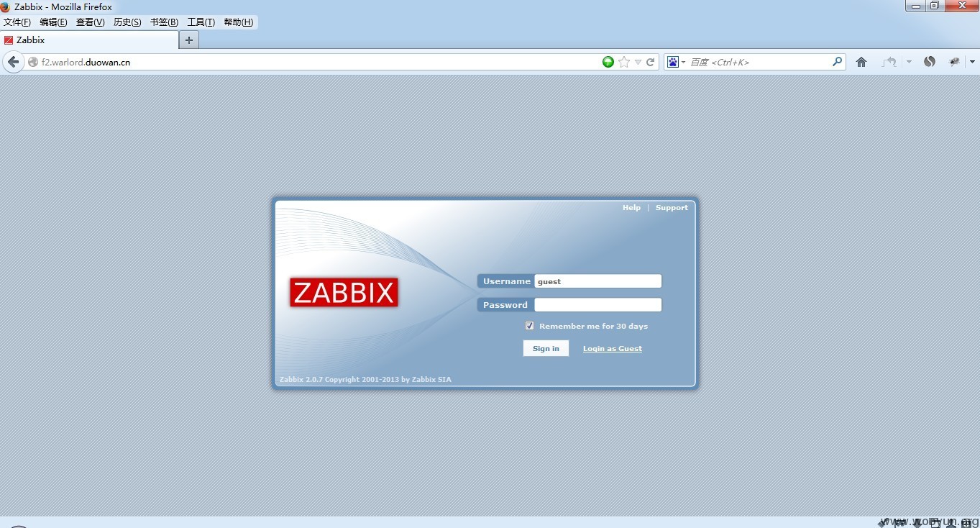The height and width of the screenshot is (528, 980).
Task: Open the Help link
Action: (631, 208)
